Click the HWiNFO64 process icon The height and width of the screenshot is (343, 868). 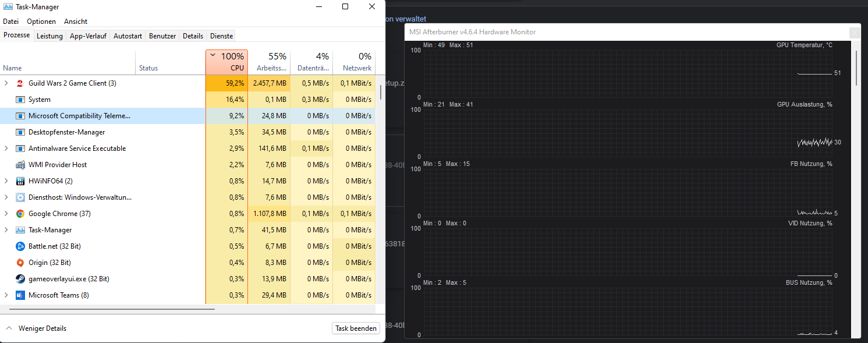[x=20, y=181]
